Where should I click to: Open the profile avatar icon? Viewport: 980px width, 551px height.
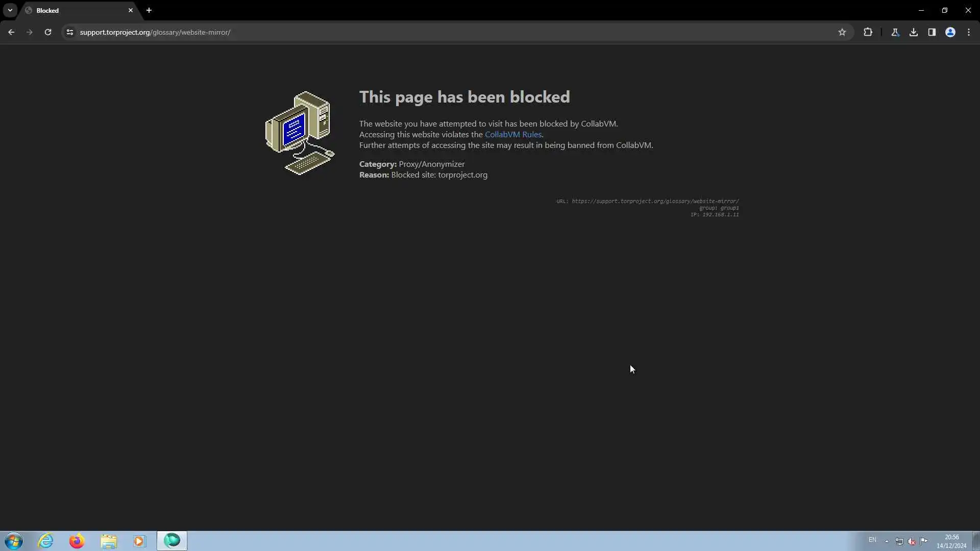pos(950,32)
